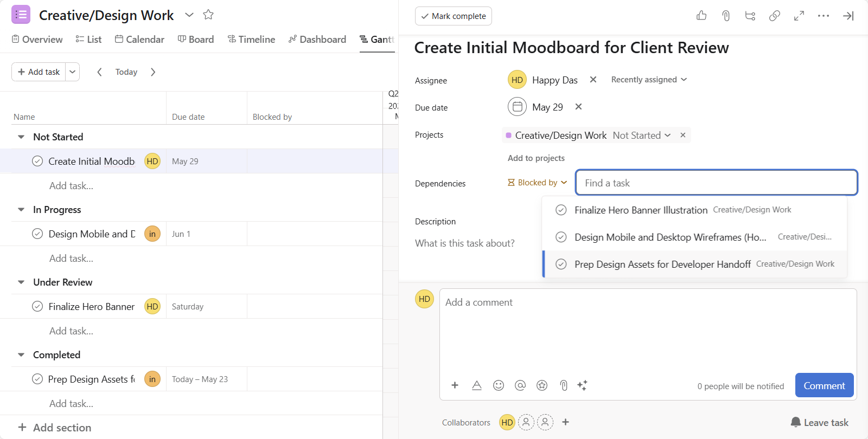The width and height of the screenshot is (868, 439).
Task: Click Add section at bottom
Action: point(54,427)
